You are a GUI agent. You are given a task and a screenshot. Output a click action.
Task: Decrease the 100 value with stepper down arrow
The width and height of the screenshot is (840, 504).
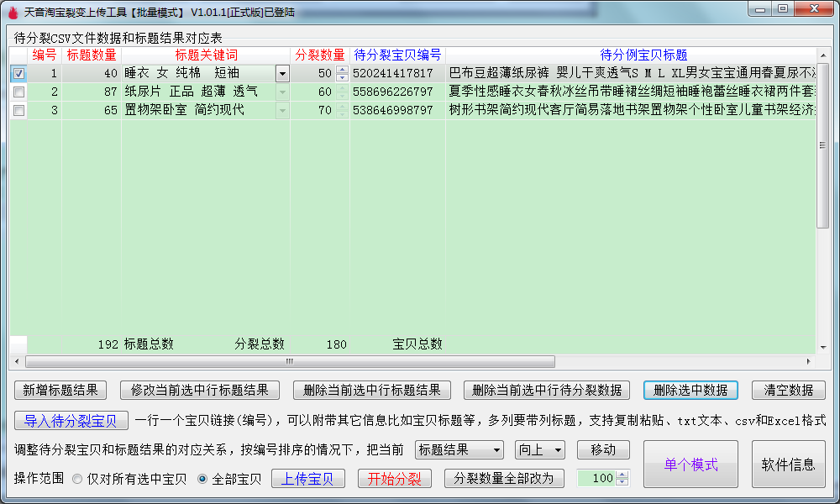tap(622, 482)
